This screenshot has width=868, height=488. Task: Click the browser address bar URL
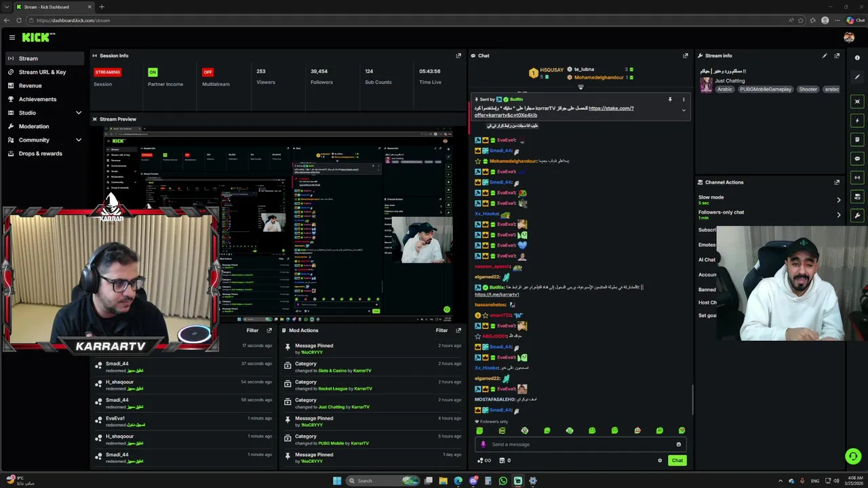point(73,20)
